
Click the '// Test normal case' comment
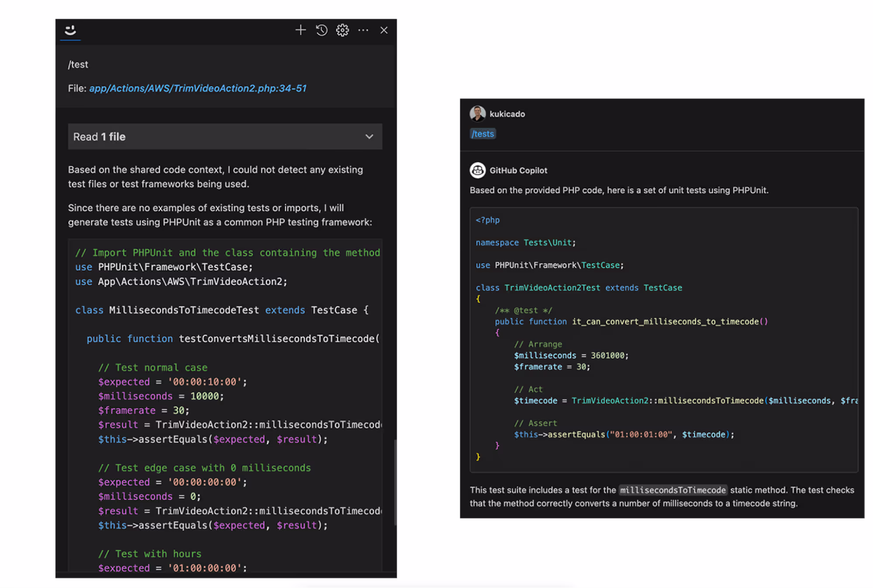coord(153,368)
